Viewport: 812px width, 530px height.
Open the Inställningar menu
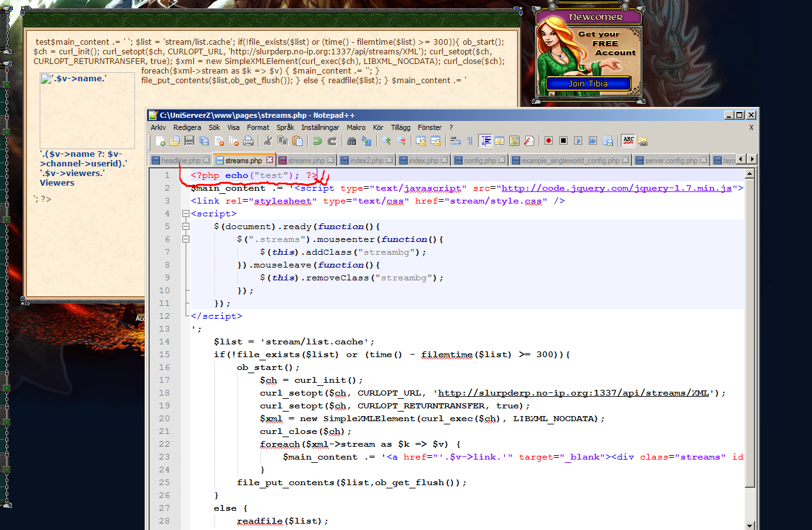321,127
